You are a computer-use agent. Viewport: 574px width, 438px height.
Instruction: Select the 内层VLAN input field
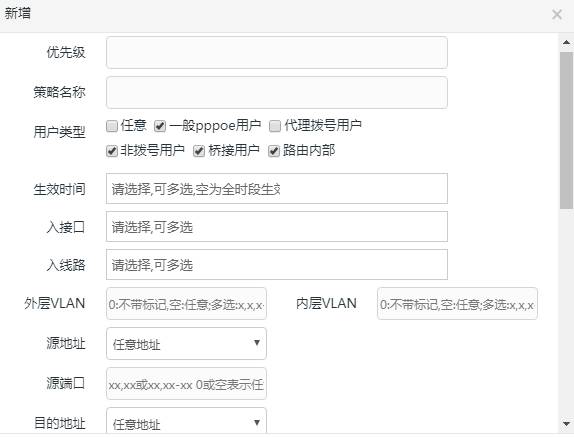click(457, 304)
